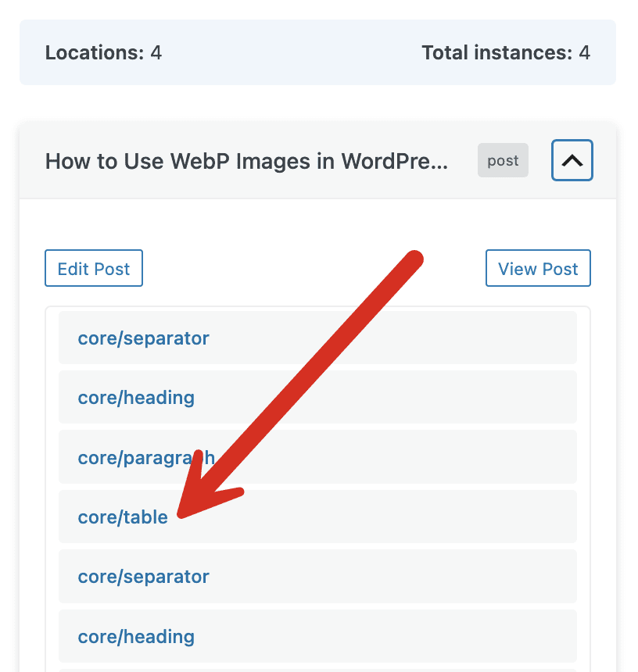The image size is (638, 672).
Task: Open the first core/separator block link
Action: (143, 338)
